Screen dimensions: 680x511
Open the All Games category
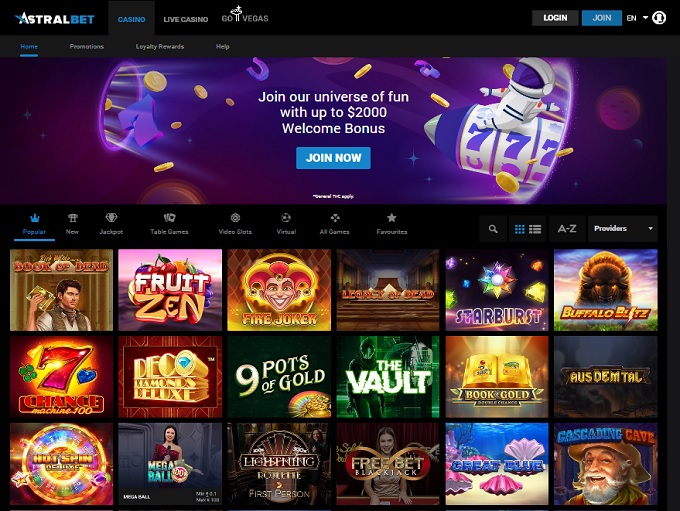coord(334,224)
